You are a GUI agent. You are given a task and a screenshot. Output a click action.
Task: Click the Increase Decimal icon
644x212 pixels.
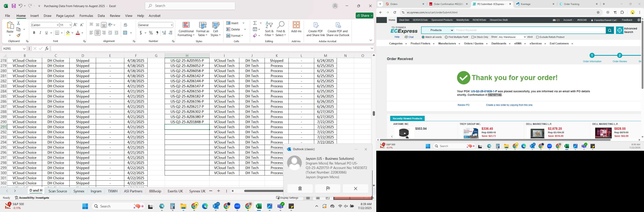coord(164,33)
